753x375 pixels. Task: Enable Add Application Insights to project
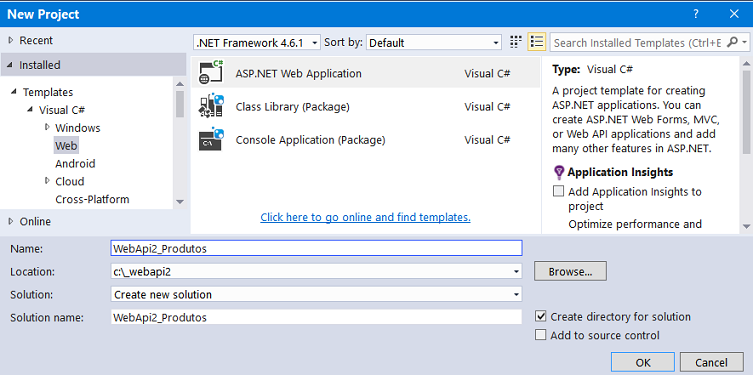tap(558, 191)
